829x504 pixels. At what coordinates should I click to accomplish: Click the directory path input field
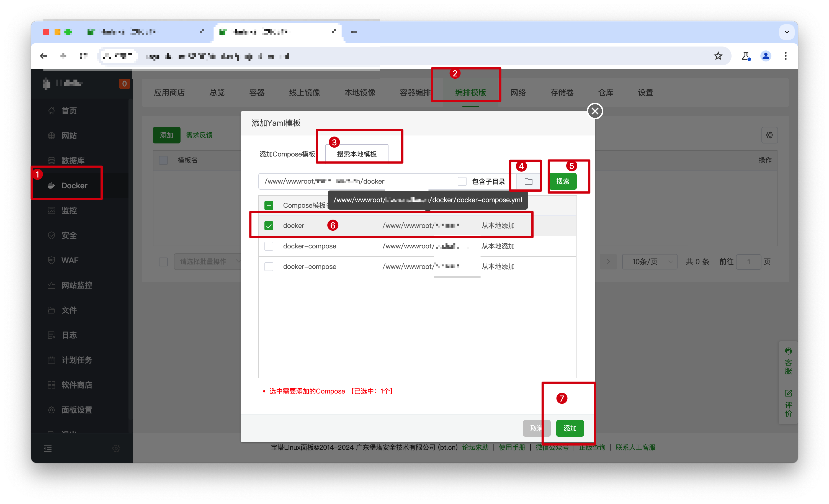coord(357,181)
